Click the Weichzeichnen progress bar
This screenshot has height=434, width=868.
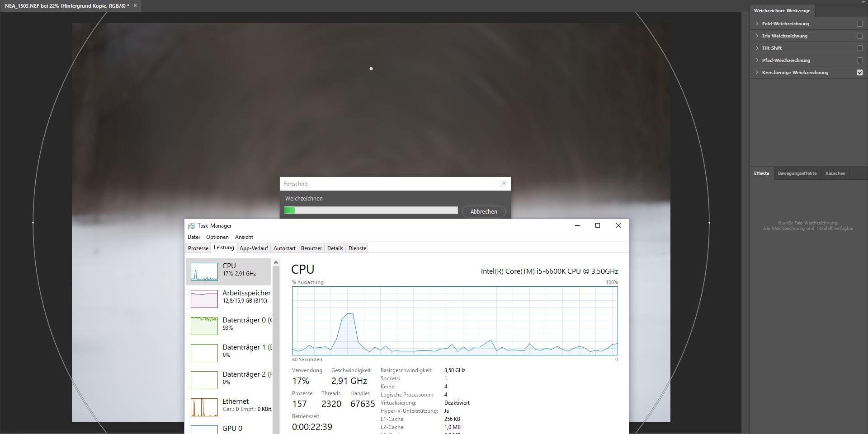coord(371,210)
